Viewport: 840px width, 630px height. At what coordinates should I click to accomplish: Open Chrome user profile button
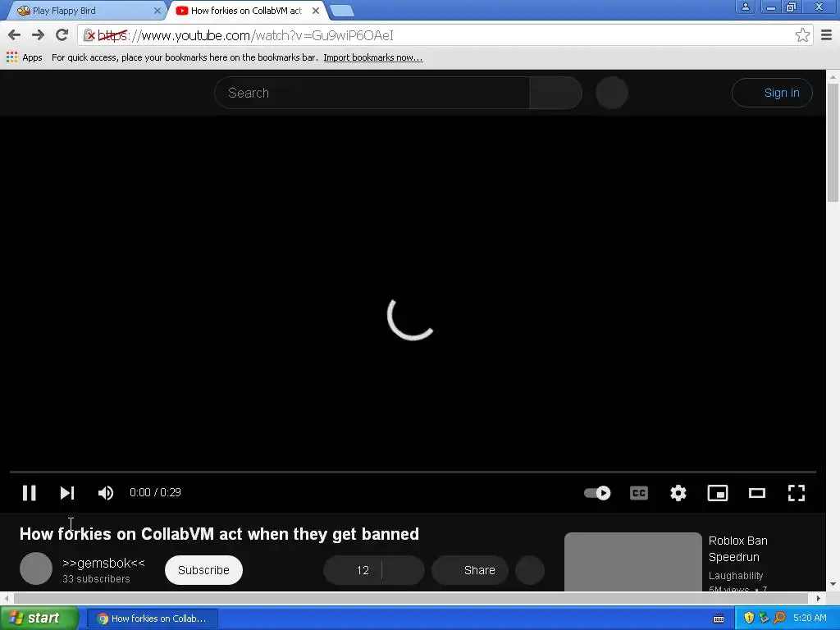click(x=745, y=7)
